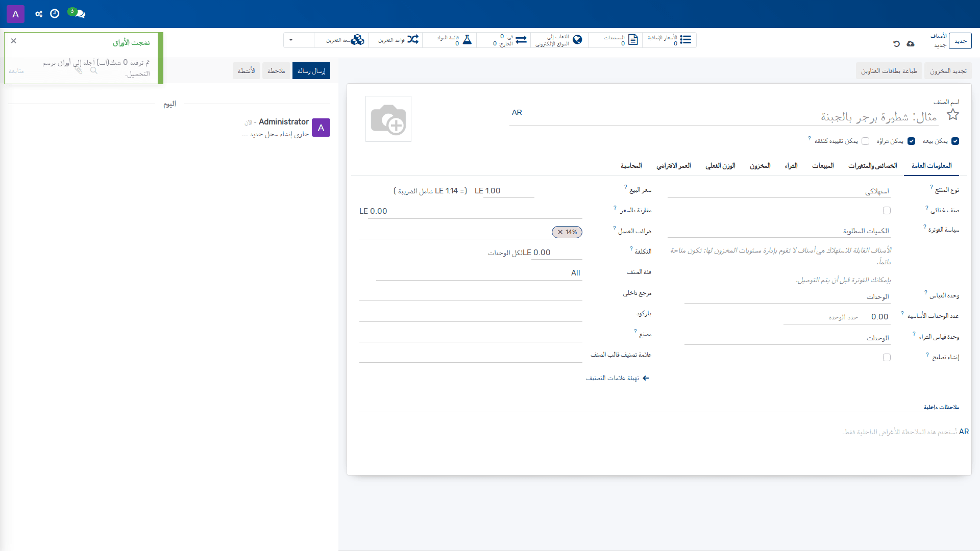
Task: Upload a product image thumbnail
Action: click(388, 119)
